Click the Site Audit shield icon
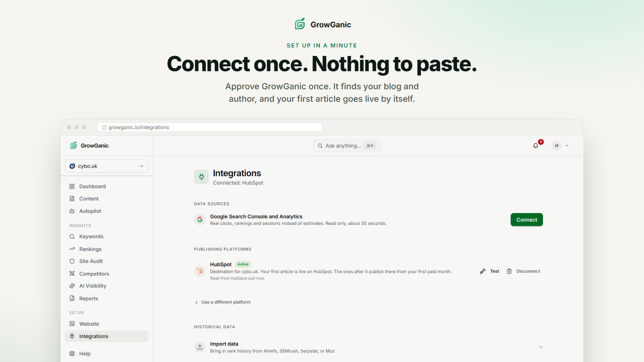 (72, 261)
